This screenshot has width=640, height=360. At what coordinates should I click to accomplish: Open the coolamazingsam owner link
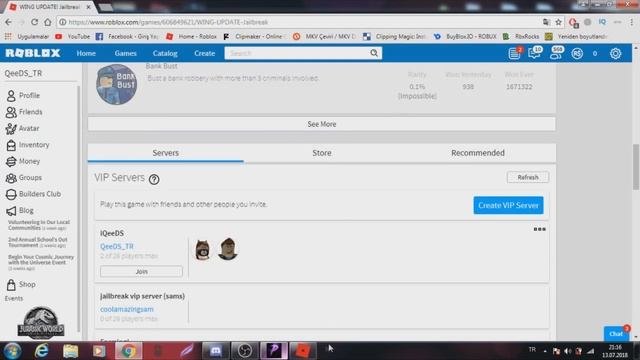[127, 309]
